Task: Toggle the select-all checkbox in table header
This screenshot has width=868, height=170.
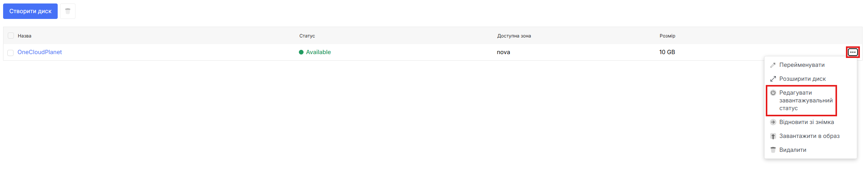Action: (11, 36)
